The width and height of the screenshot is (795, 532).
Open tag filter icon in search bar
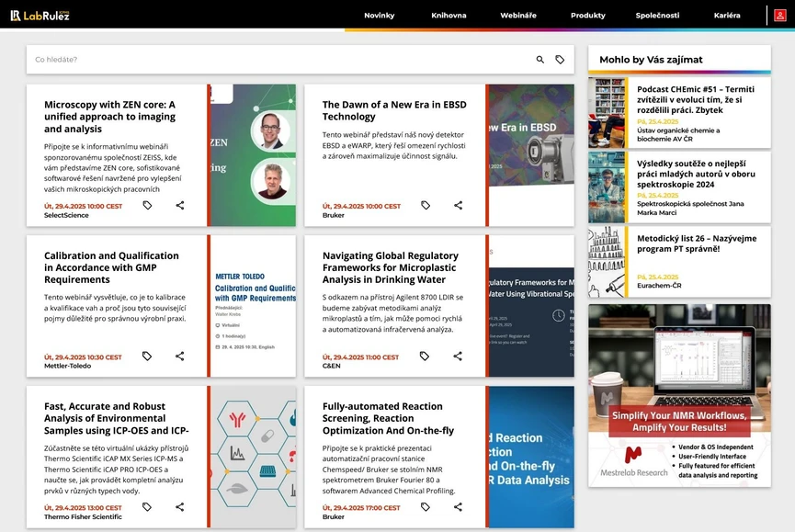coord(560,60)
